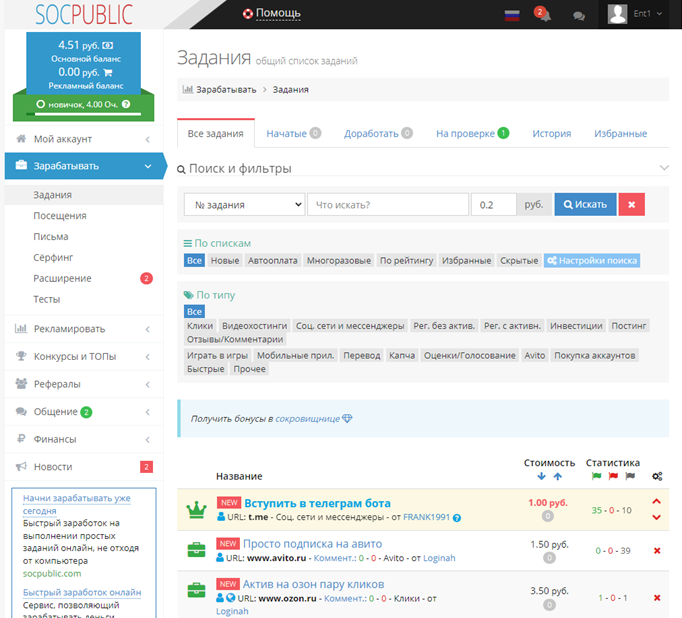The width and height of the screenshot is (682, 618).
Task: Click the lifebuoy Help icon
Action: pyautogui.click(x=247, y=14)
